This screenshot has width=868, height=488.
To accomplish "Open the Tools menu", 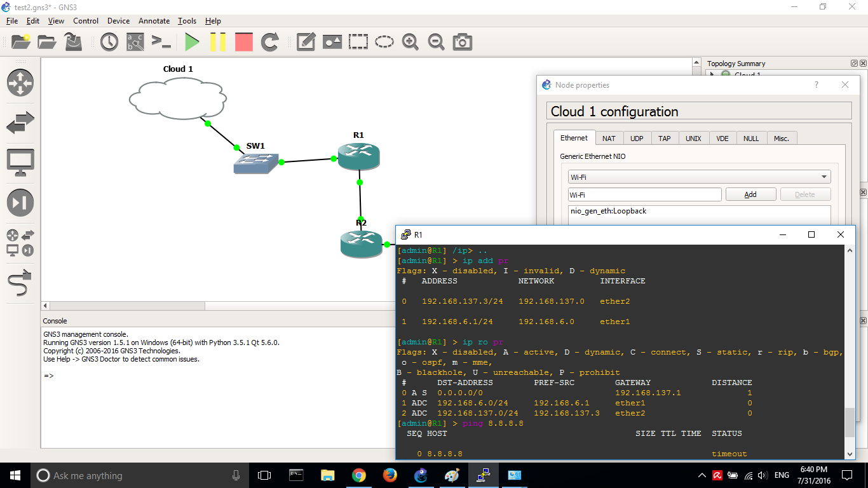I will click(187, 21).
